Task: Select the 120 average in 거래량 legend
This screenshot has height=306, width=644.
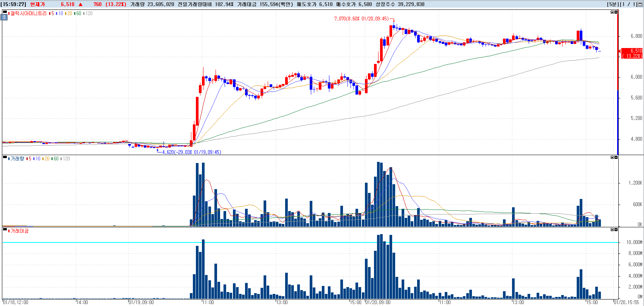Action: (x=66, y=158)
